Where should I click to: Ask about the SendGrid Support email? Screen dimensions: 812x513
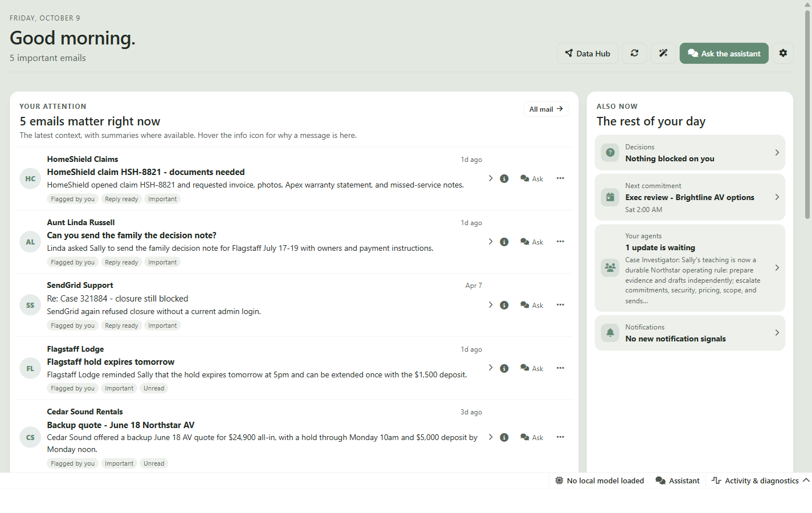[x=532, y=305]
